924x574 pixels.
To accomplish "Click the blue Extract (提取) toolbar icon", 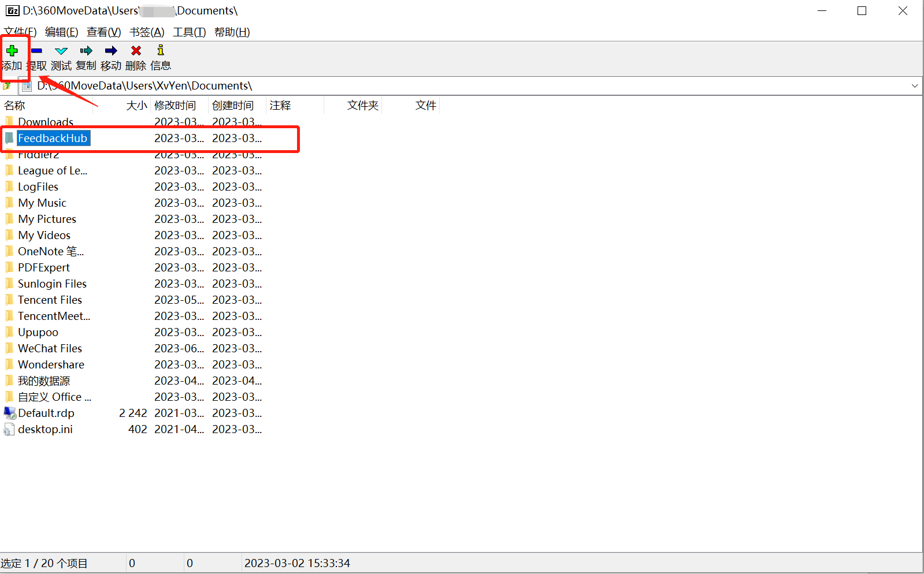I will (x=36, y=51).
